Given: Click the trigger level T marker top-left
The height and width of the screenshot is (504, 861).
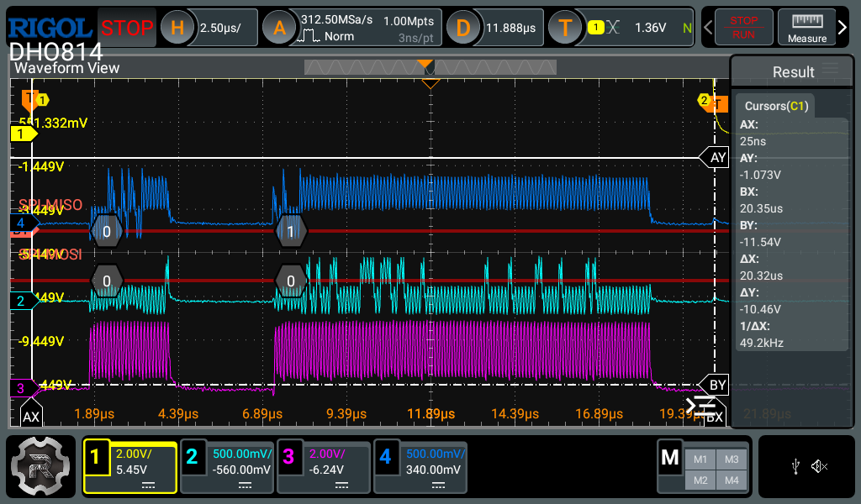Looking at the screenshot, I should [29, 100].
